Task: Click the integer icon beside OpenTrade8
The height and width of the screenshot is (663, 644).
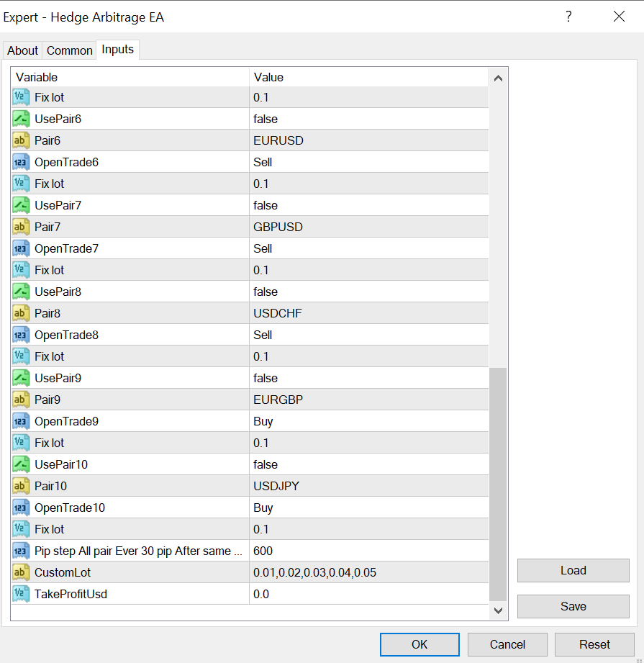Action: click(21, 335)
